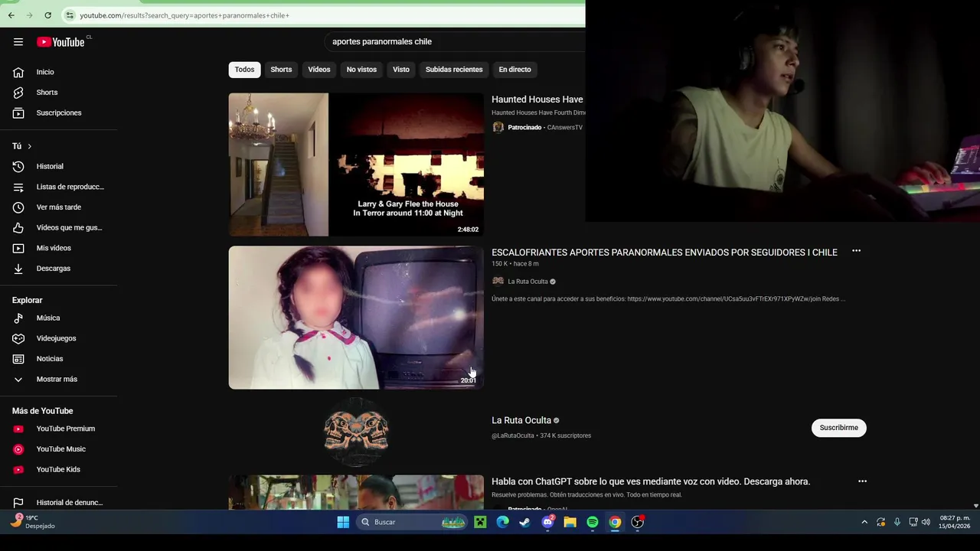Open Shorts from the sidebar icon
The height and width of the screenshot is (551, 980).
click(x=18, y=93)
